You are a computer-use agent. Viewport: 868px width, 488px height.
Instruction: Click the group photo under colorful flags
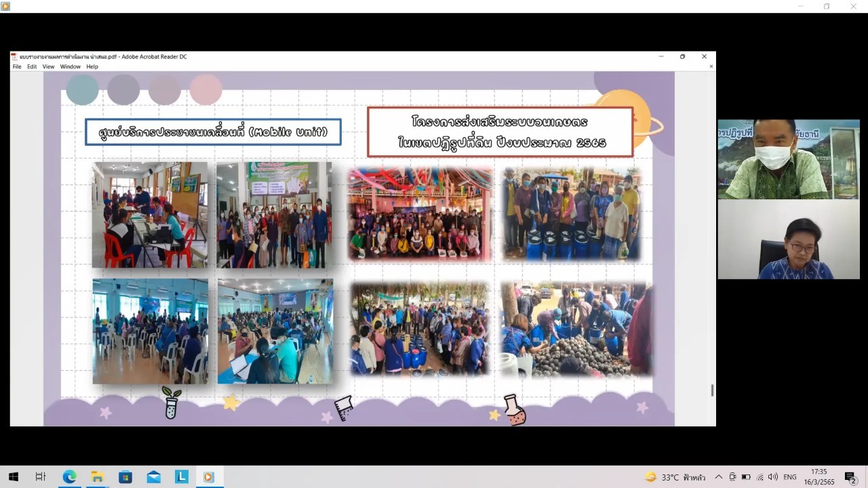coord(420,214)
